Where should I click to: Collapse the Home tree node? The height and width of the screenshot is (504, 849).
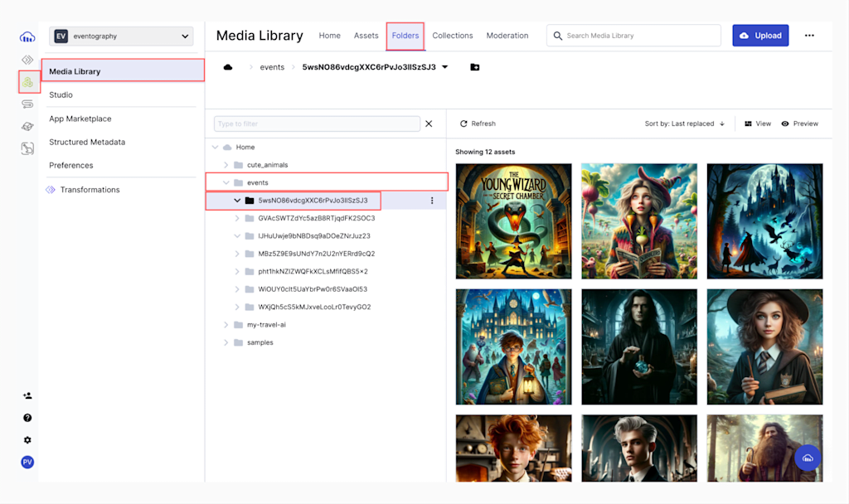pos(215,148)
